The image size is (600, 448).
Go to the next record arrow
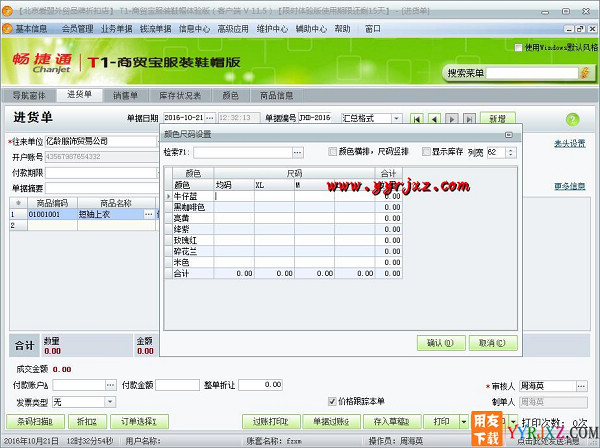point(452,119)
